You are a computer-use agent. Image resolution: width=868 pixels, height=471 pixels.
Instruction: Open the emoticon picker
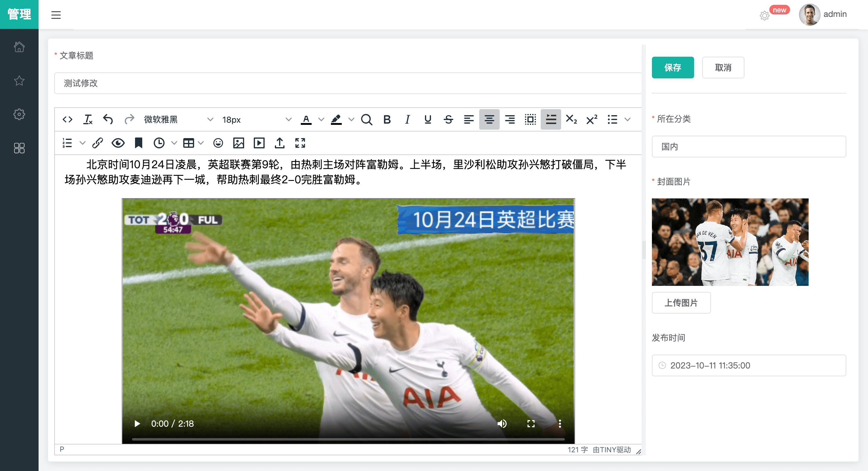[218, 143]
